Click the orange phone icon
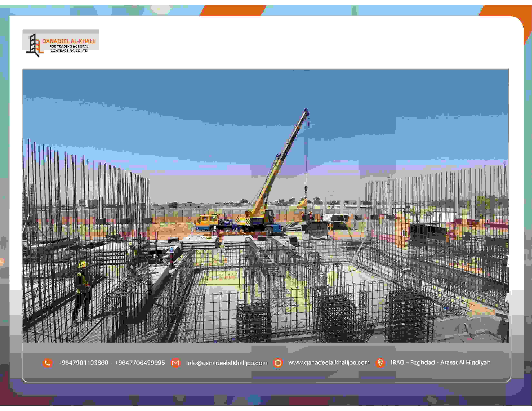532x411 pixels. (x=48, y=363)
